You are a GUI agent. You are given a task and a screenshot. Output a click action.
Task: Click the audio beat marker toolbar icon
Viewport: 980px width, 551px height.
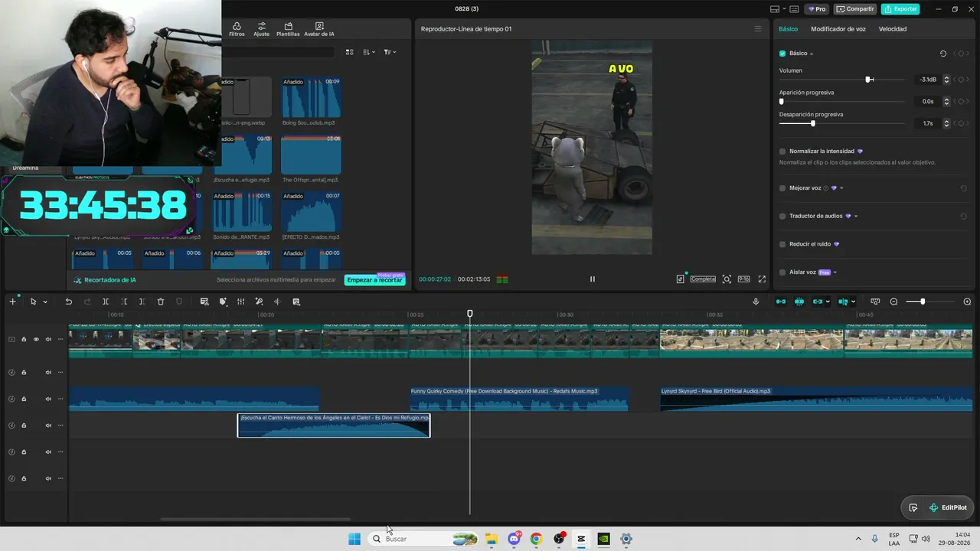(277, 302)
